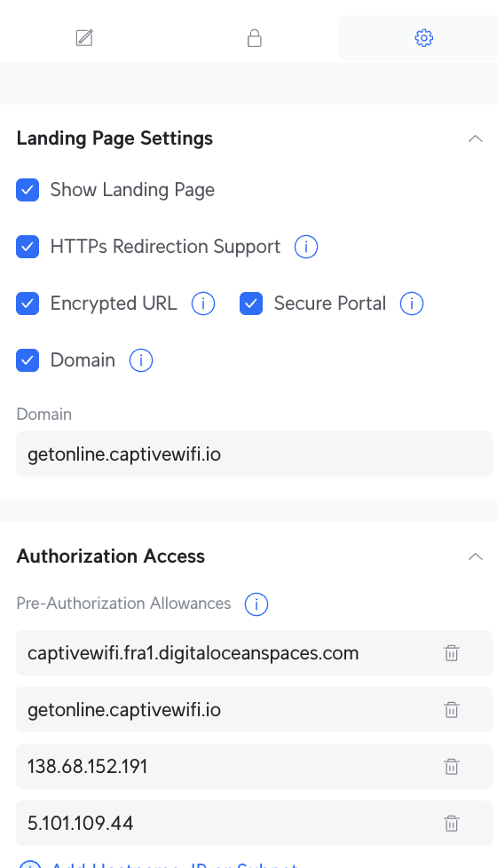This screenshot has height=868, width=497.
Task: Click the Domain text input field
Action: point(254,454)
